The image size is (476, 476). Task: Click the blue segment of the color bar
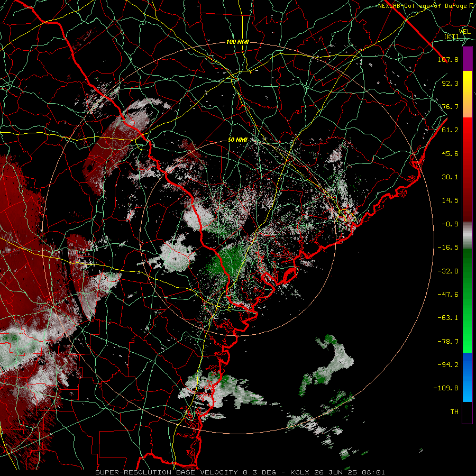click(467, 377)
